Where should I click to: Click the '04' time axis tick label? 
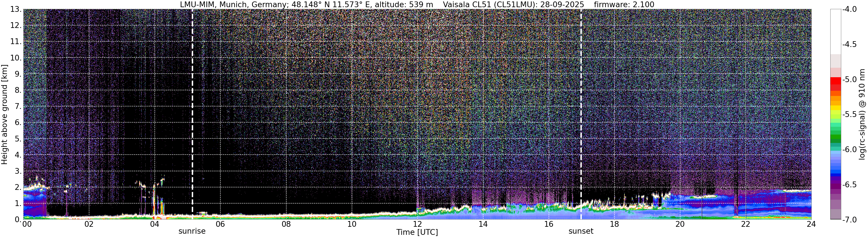pos(155,224)
